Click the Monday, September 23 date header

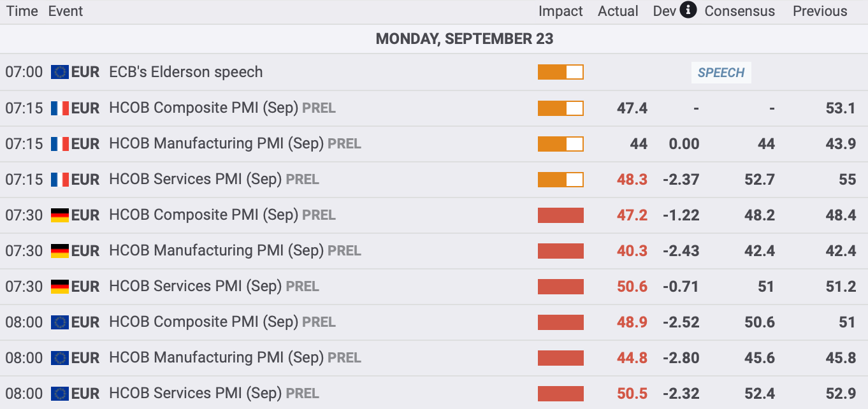coord(465,39)
